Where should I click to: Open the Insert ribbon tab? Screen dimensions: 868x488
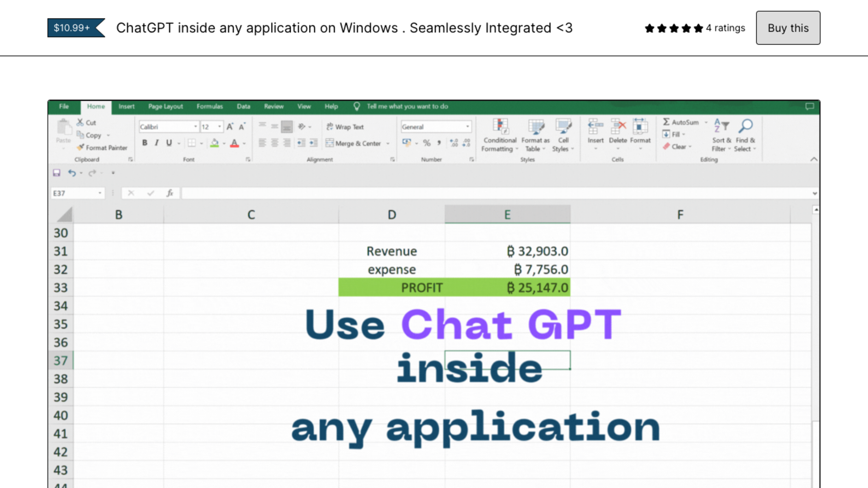(126, 106)
